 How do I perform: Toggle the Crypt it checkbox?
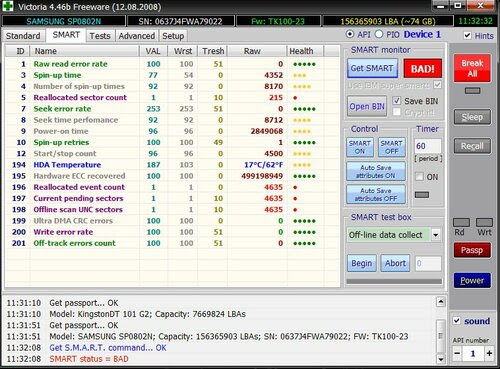point(397,112)
